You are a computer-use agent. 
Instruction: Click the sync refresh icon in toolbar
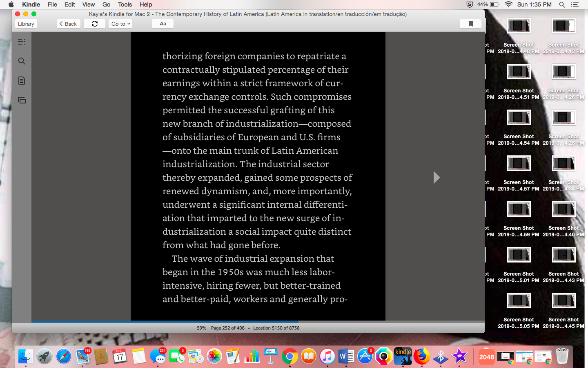coord(95,24)
